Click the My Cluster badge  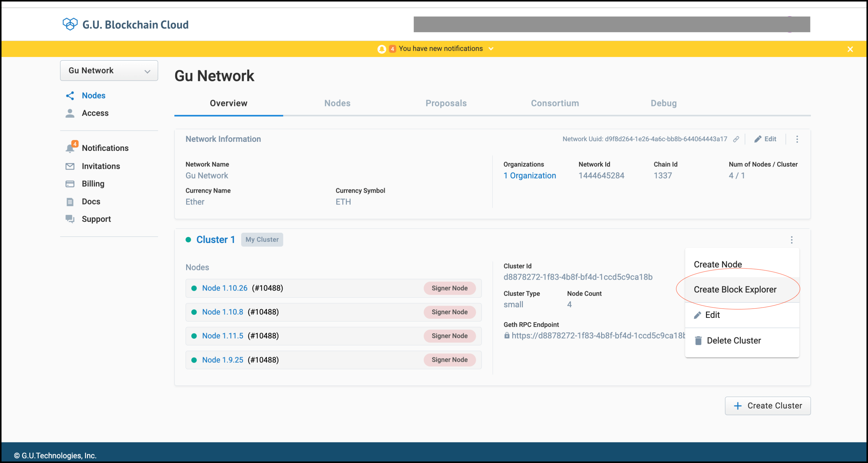(262, 240)
